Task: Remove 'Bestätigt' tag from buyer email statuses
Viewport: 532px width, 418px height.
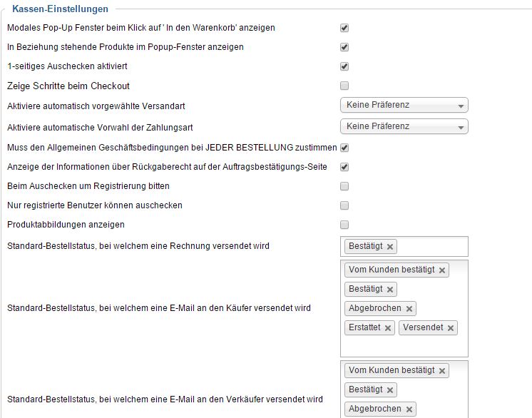Action: point(390,290)
